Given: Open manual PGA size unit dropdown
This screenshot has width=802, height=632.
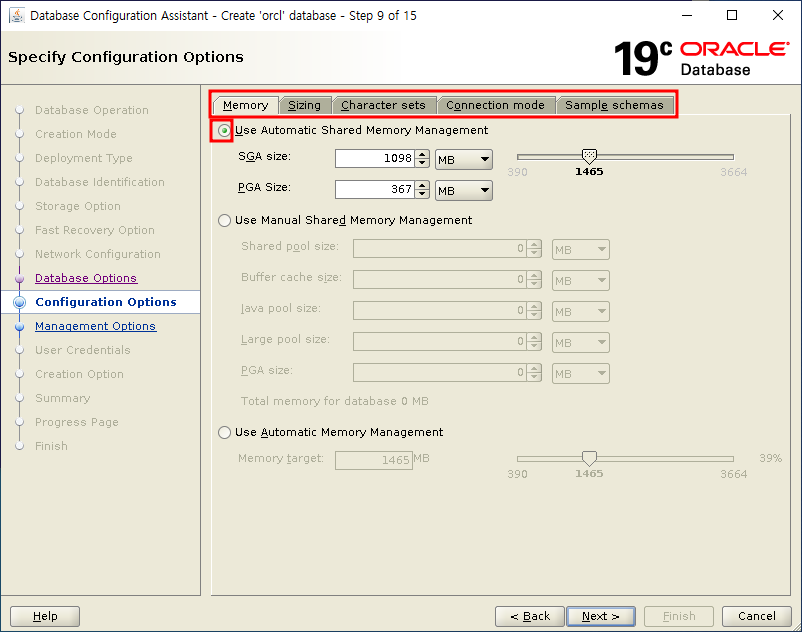Looking at the screenshot, I should (581, 374).
